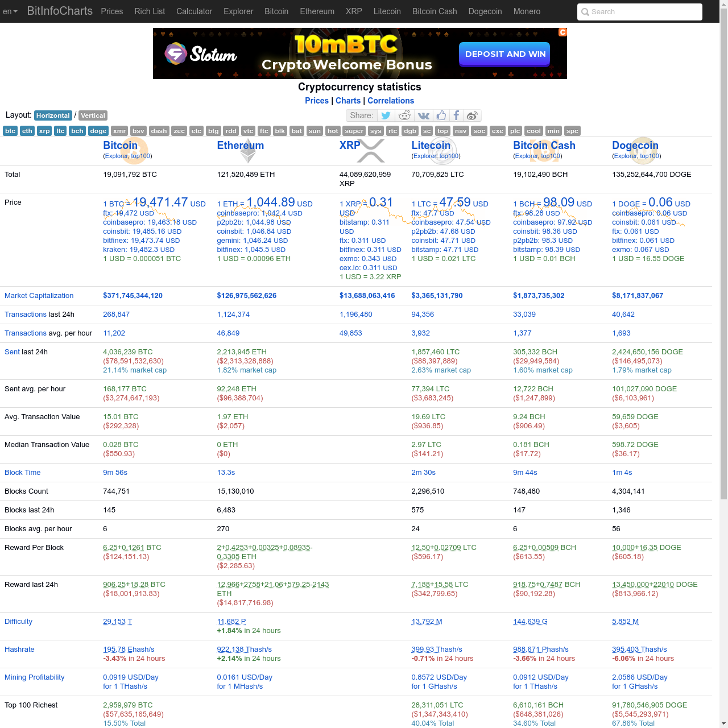Share page on Reddit
The width and height of the screenshot is (728, 728).
(x=404, y=115)
